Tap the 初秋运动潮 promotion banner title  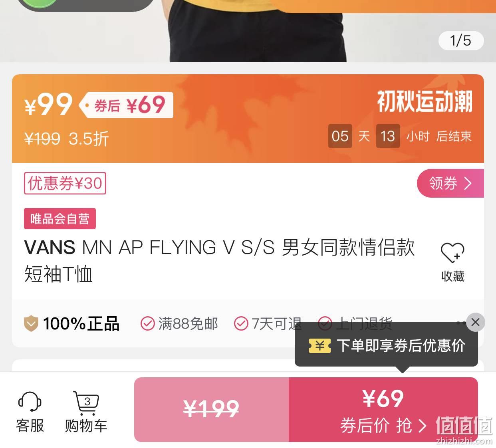point(425,102)
